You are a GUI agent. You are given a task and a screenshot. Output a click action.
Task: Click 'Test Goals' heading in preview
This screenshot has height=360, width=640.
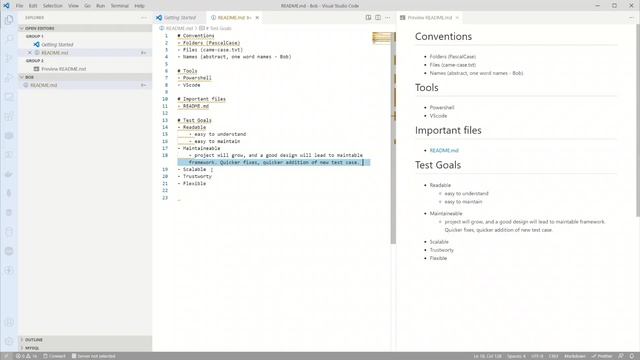click(x=438, y=165)
